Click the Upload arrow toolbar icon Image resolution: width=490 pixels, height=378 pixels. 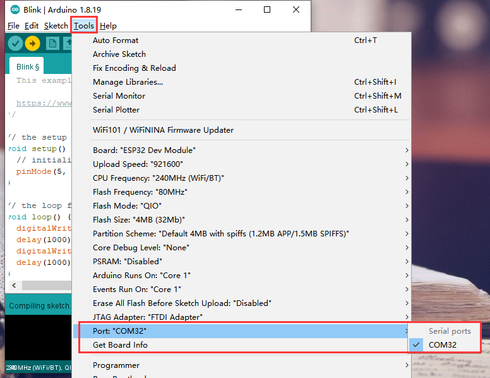click(x=32, y=43)
